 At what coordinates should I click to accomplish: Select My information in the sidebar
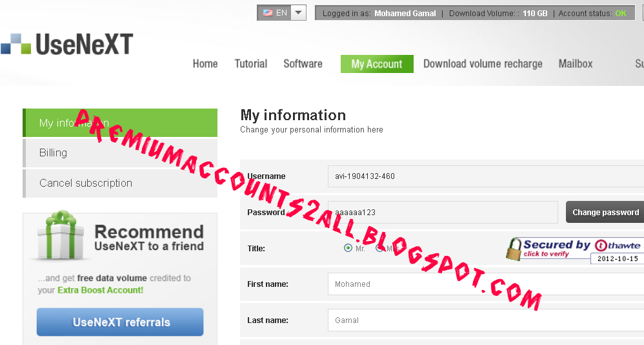(120, 123)
